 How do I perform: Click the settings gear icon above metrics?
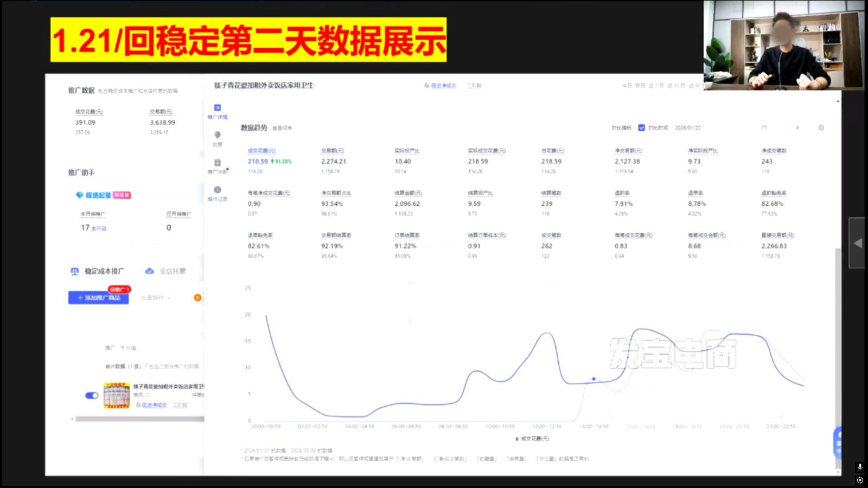[821, 128]
